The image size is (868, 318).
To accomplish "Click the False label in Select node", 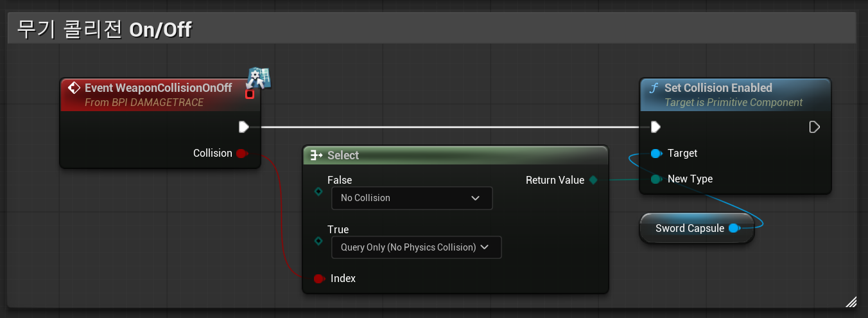I will [x=340, y=180].
